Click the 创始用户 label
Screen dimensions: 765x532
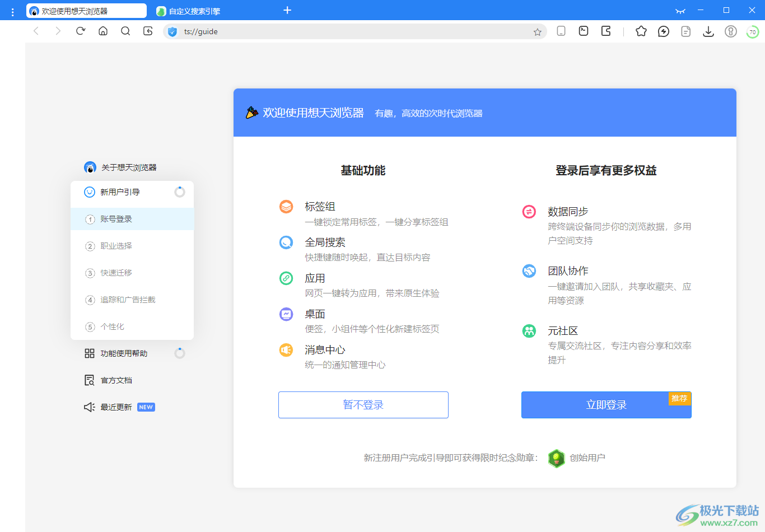[x=587, y=458]
